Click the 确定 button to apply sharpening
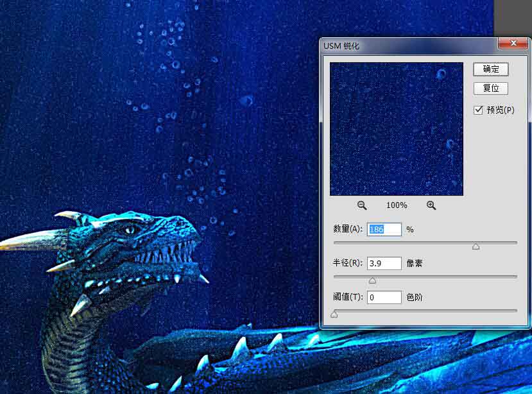 pos(490,69)
